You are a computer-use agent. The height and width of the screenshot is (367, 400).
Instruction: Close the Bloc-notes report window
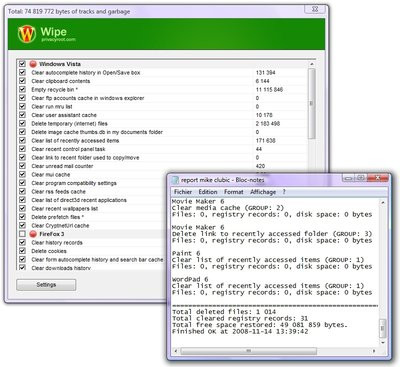click(x=378, y=178)
